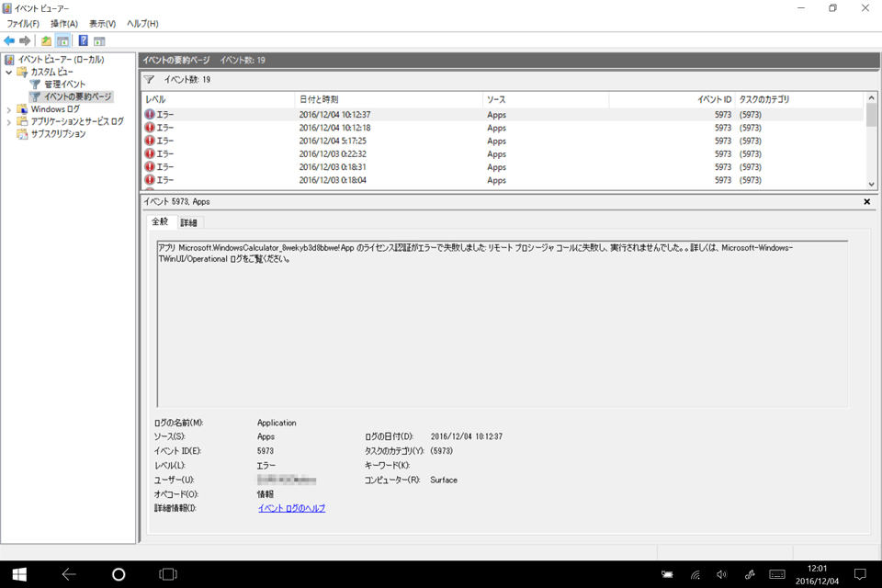Toggle the show/hide action pane toolbar icon
The width and height of the screenshot is (882, 588).
point(99,40)
